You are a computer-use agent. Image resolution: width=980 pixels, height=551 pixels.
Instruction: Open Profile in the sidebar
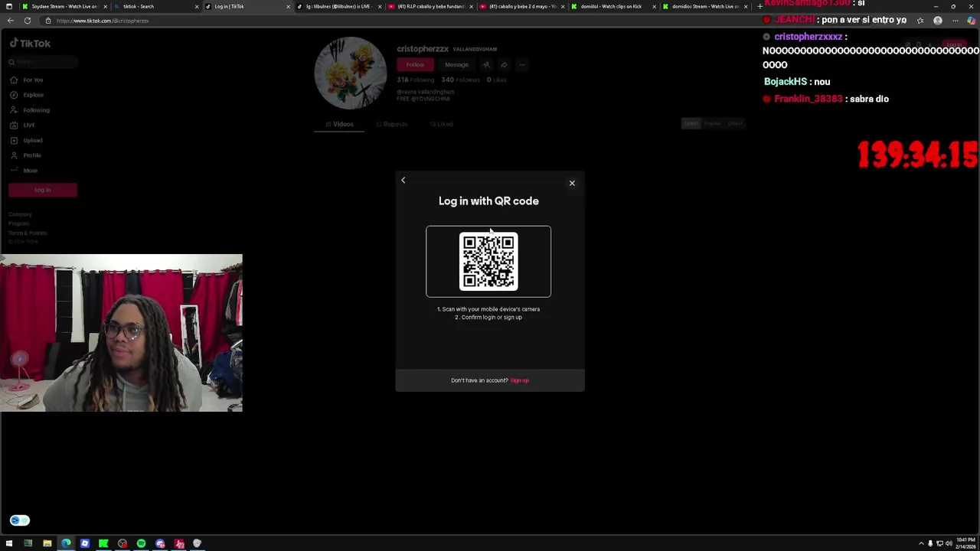coord(25,155)
